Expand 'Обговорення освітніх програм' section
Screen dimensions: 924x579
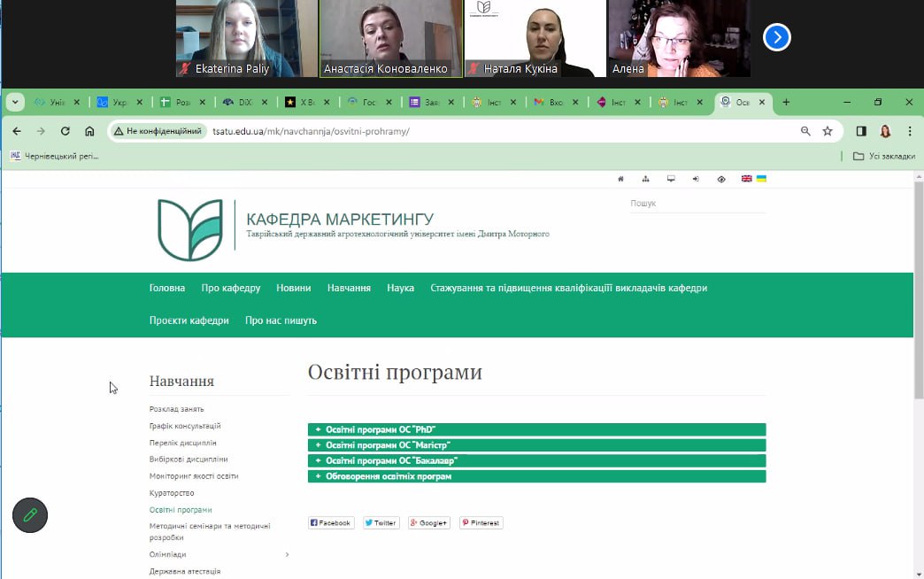pos(537,476)
